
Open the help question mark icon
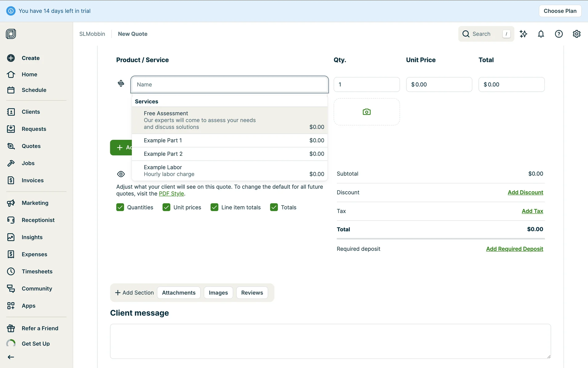tap(559, 34)
